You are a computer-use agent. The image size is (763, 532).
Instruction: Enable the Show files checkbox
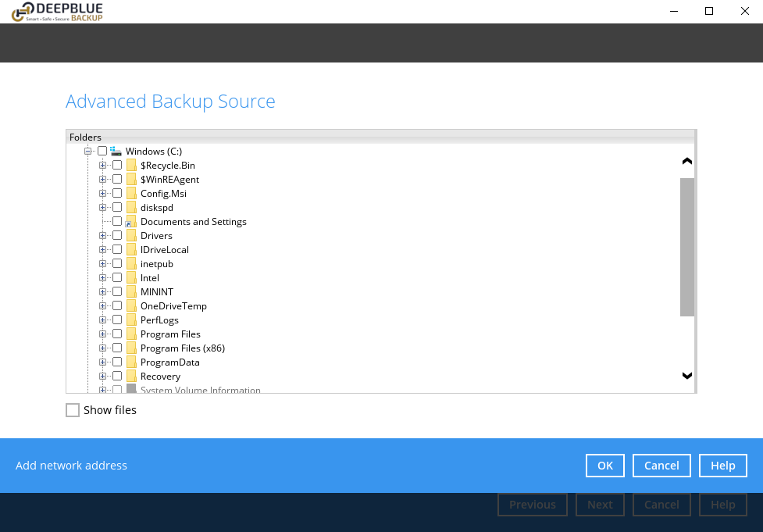[x=73, y=410]
